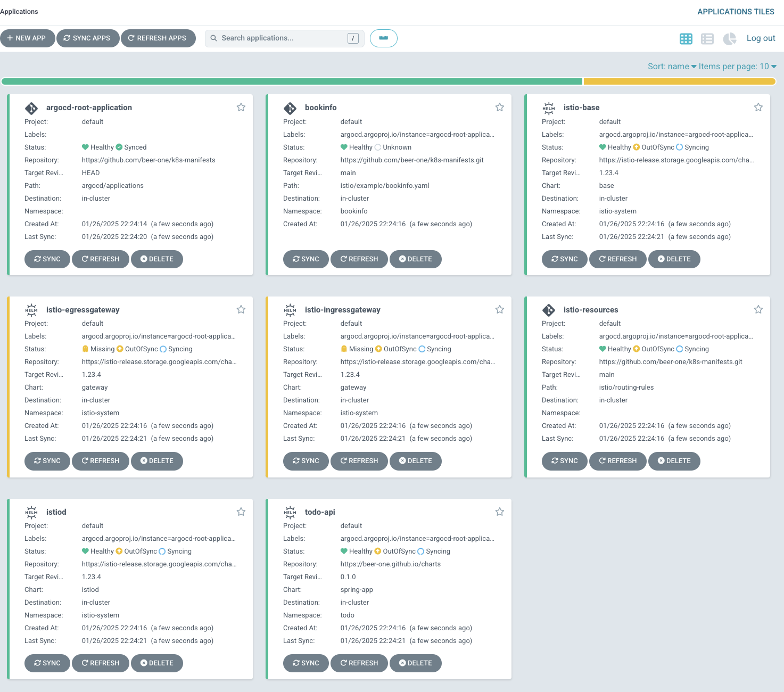Image resolution: width=784 pixels, height=692 pixels.
Task: Sync the istiod application
Action: (47, 663)
